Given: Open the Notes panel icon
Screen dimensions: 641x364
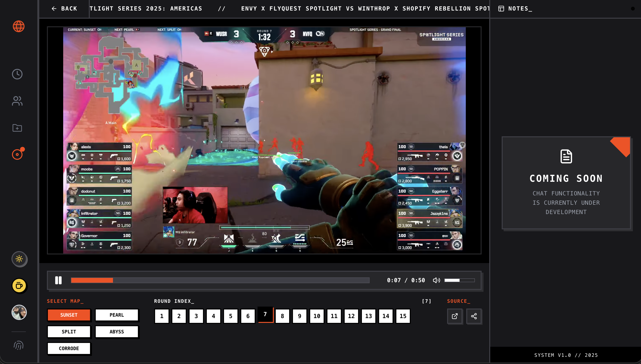Looking at the screenshot, I should [x=501, y=8].
